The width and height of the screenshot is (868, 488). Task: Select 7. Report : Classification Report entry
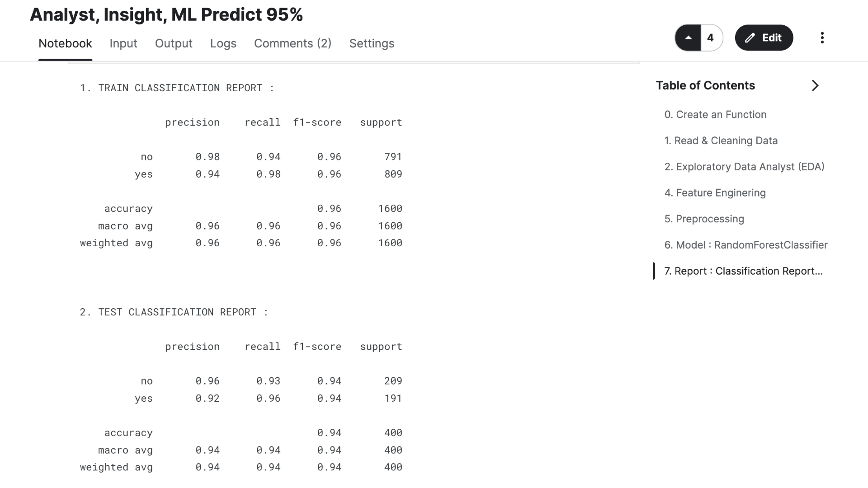pos(743,271)
